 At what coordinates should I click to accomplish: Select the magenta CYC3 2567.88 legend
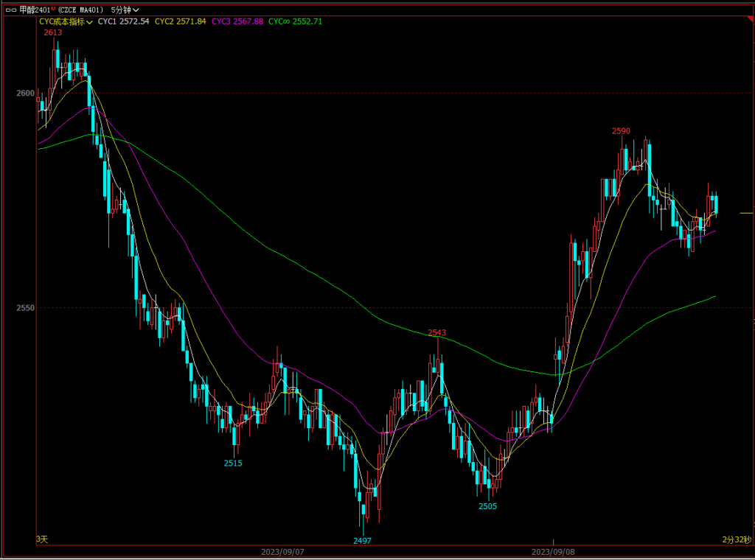[237, 21]
